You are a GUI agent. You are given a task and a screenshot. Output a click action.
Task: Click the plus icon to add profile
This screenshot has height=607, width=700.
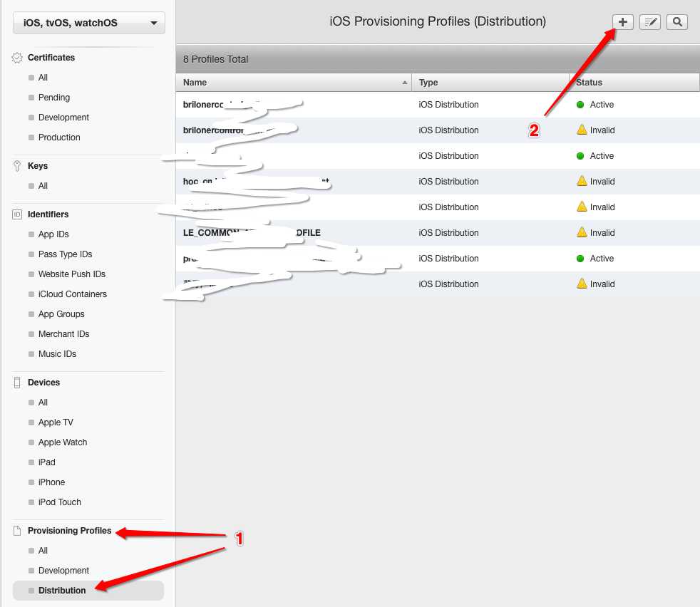(623, 22)
